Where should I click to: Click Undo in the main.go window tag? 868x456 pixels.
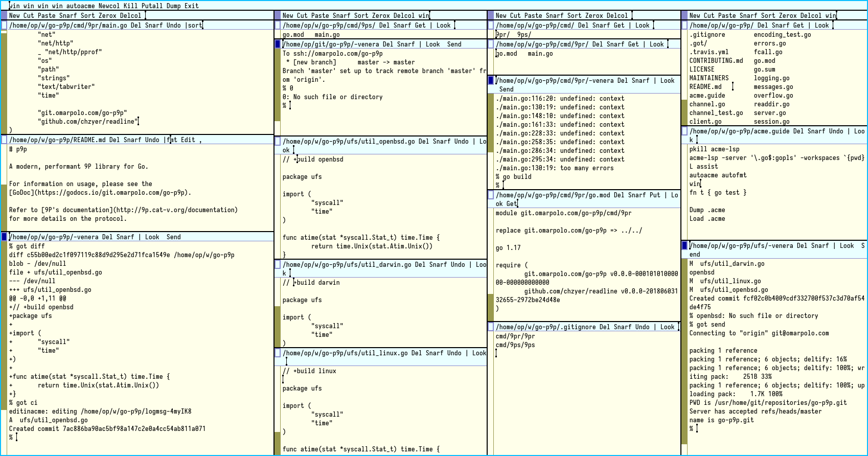[173, 25]
